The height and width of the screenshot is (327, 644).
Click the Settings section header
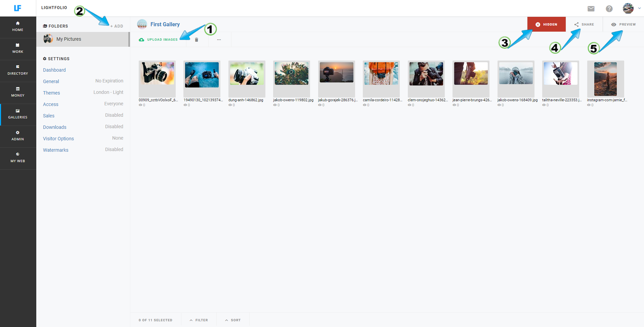pos(56,59)
